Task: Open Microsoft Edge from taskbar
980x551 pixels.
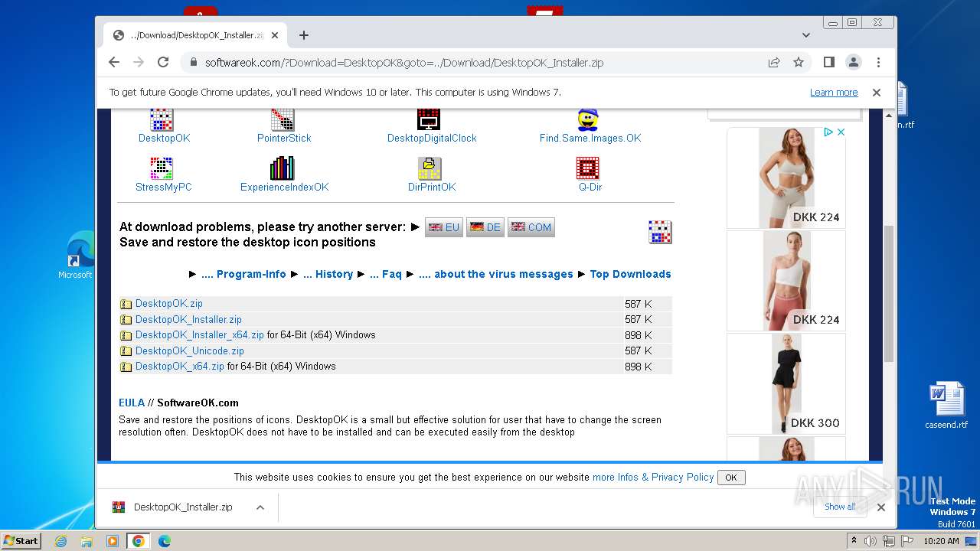Action: pos(164,541)
